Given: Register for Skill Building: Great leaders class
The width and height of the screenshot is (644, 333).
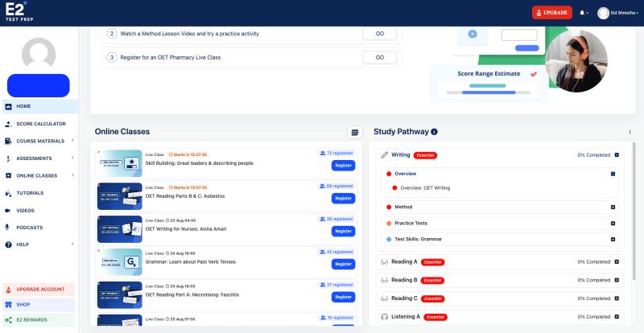Looking at the screenshot, I should tap(344, 166).
